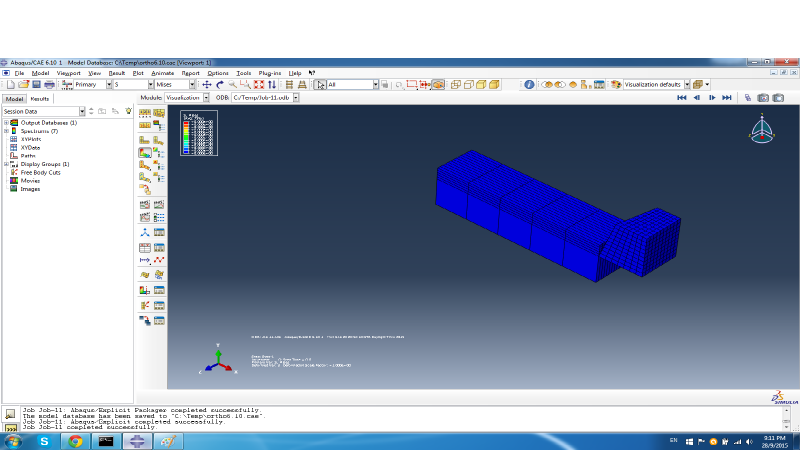
Task: Open the Viewport menu
Action: click(x=68, y=73)
